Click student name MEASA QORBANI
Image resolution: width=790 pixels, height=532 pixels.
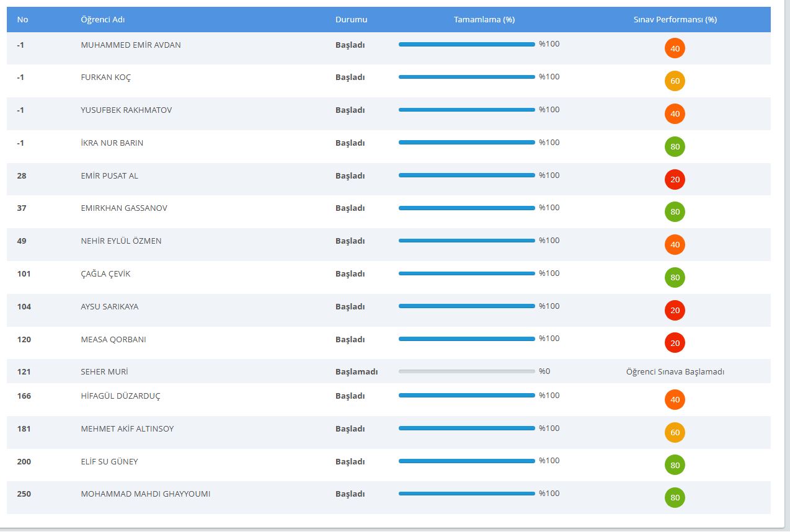tap(113, 340)
